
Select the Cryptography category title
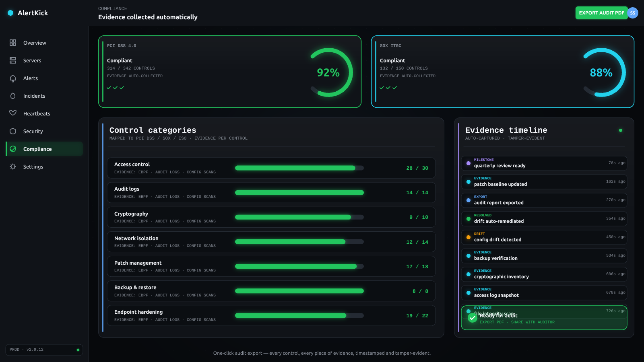[x=131, y=214]
